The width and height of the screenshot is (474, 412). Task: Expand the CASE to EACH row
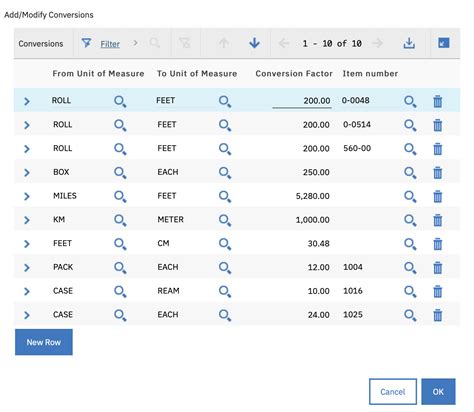click(x=27, y=315)
